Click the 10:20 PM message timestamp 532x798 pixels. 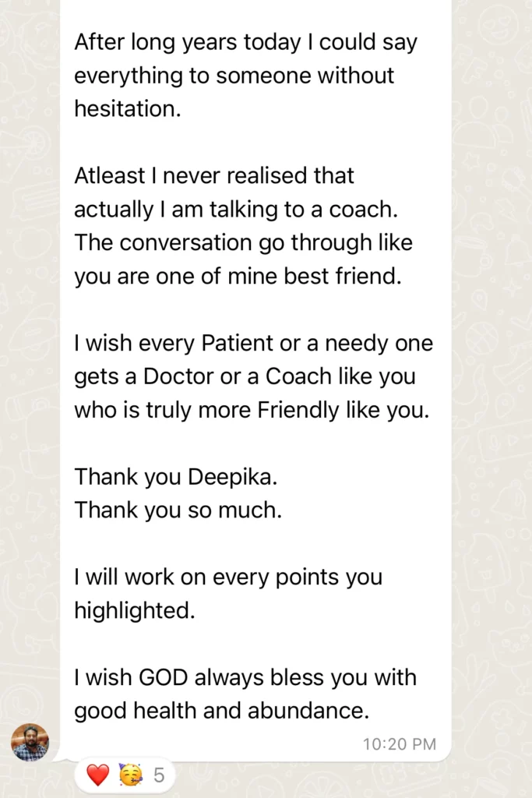pos(400,744)
